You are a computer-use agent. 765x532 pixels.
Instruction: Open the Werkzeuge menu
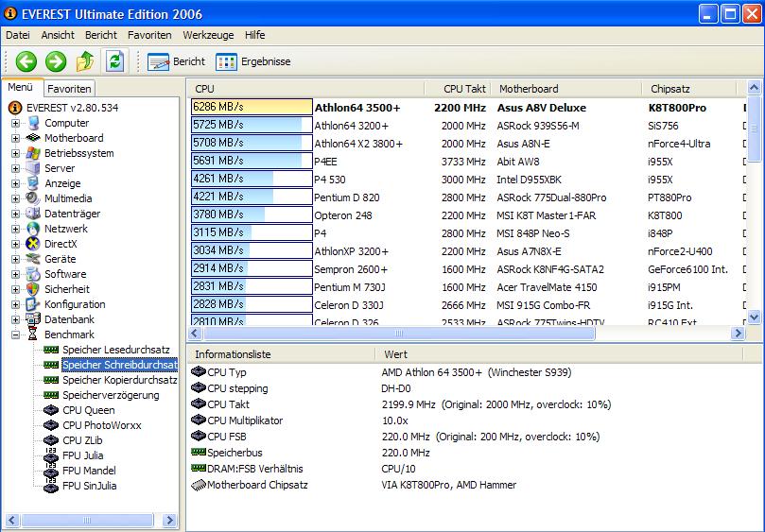pos(208,35)
